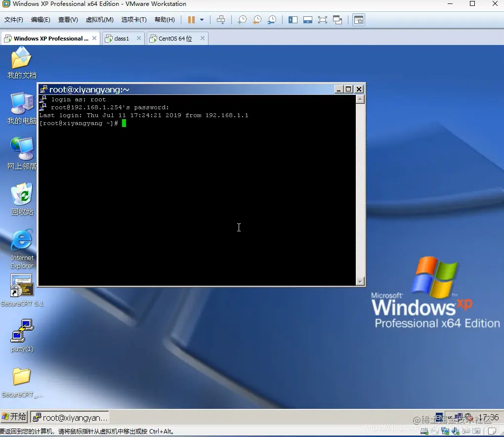This screenshot has height=437, width=504.
Task: Maximize the PuTTY terminal window
Action: tap(348, 89)
